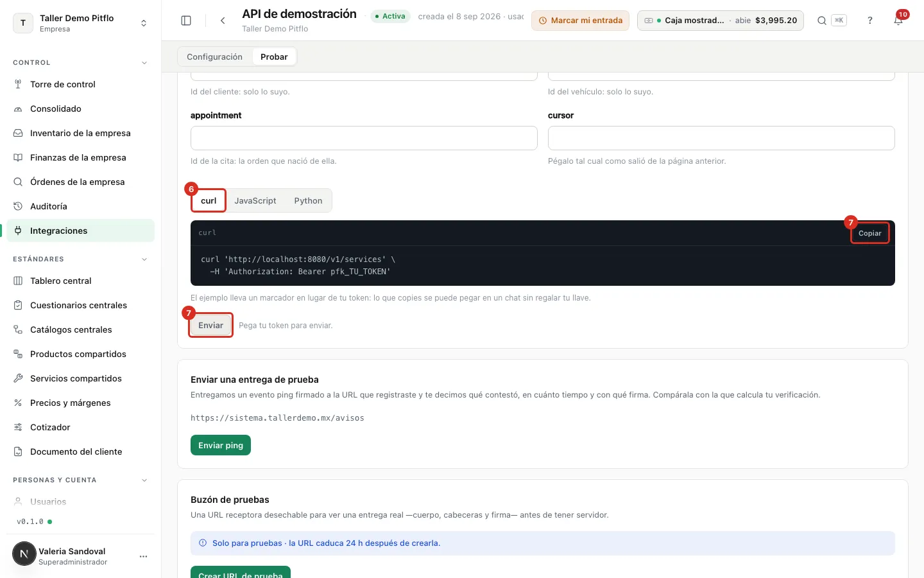Viewport: 924px width, 578px height.
Task: Open Documento del cliente
Action: [80, 451]
